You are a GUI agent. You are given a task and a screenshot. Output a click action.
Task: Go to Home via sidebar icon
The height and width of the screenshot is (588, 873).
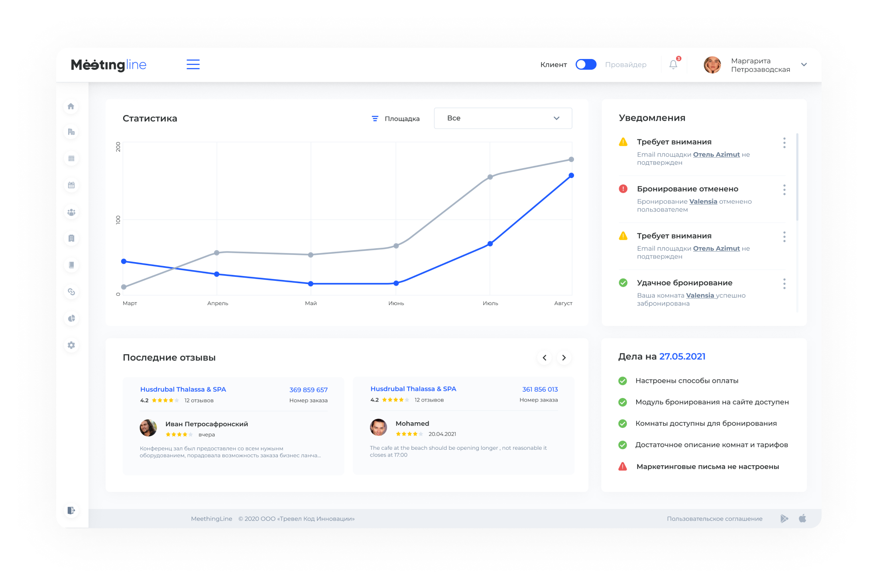71,106
